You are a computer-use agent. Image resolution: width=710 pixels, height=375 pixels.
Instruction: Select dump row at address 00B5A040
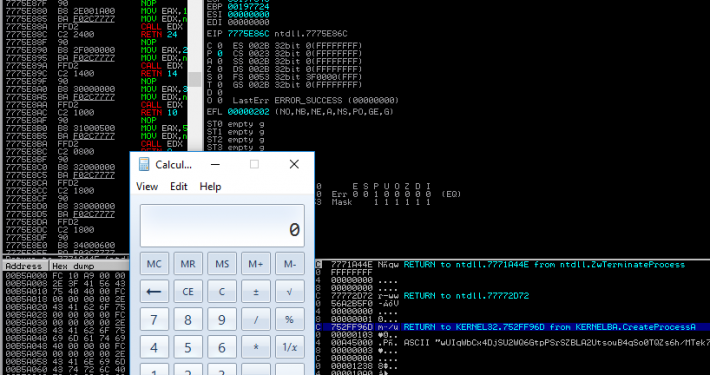[67, 337]
